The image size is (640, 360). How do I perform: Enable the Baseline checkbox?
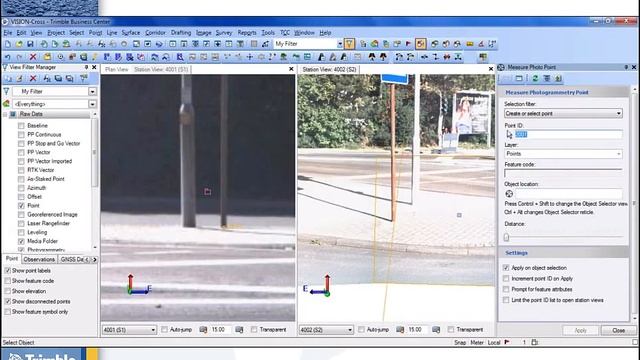click(21, 126)
